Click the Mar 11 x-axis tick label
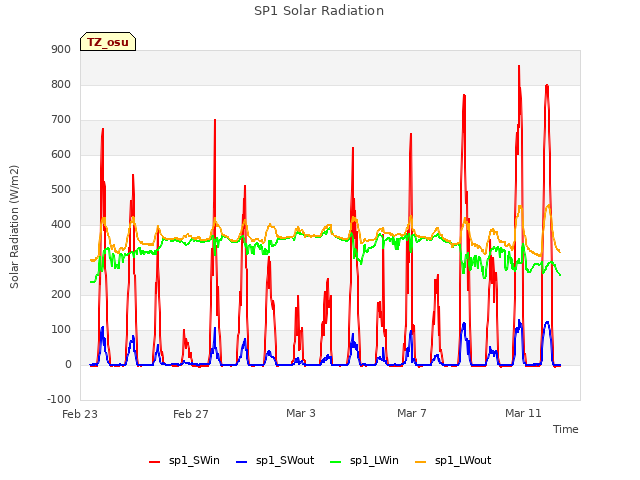 click(x=523, y=413)
